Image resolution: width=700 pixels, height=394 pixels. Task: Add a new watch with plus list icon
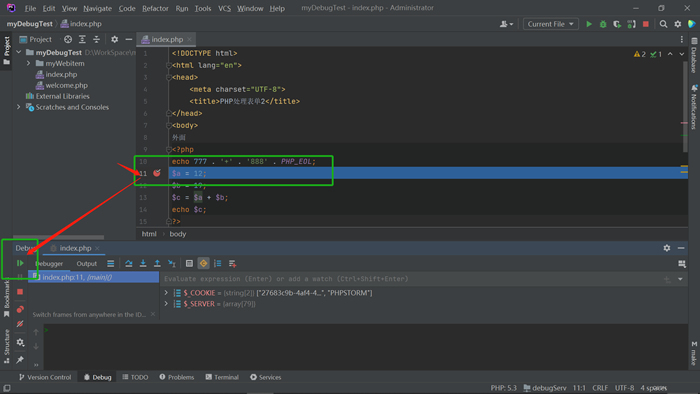click(232, 264)
